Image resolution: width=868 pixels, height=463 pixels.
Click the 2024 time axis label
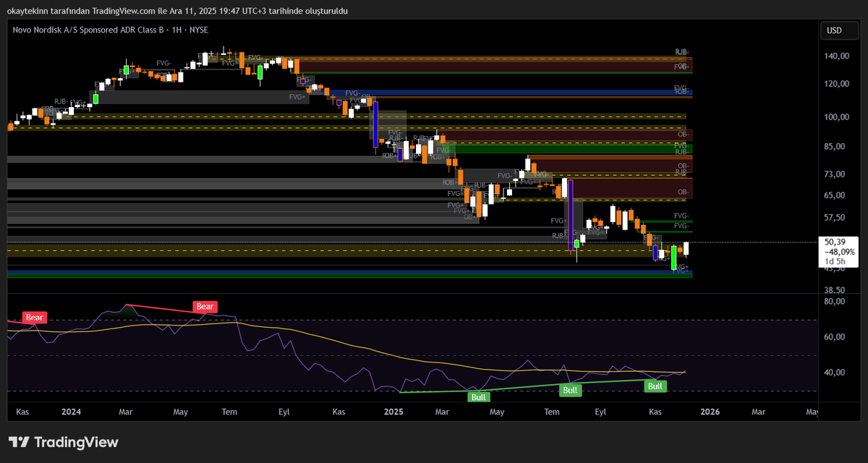[x=71, y=411]
